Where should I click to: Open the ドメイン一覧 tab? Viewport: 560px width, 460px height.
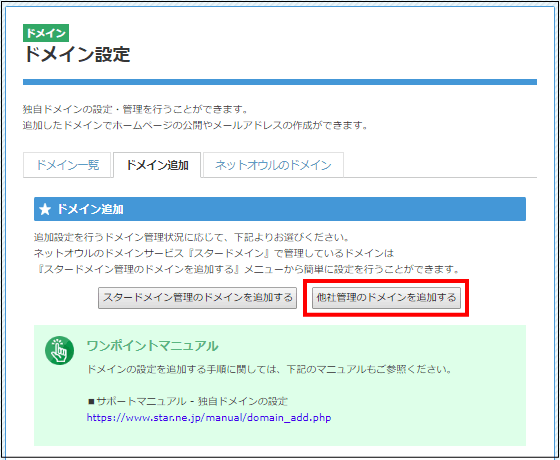pos(67,165)
